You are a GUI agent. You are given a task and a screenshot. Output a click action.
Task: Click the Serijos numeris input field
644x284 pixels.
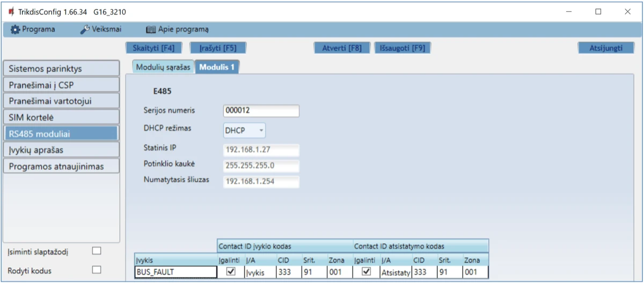[261, 111]
